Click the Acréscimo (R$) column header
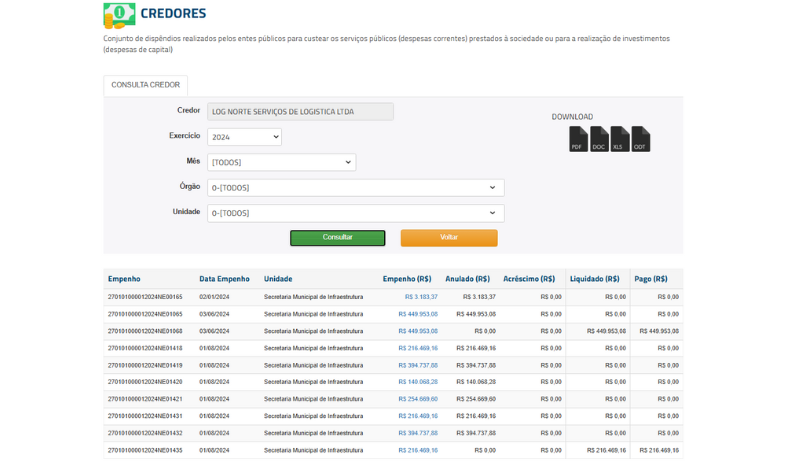 [x=529, y=279]
